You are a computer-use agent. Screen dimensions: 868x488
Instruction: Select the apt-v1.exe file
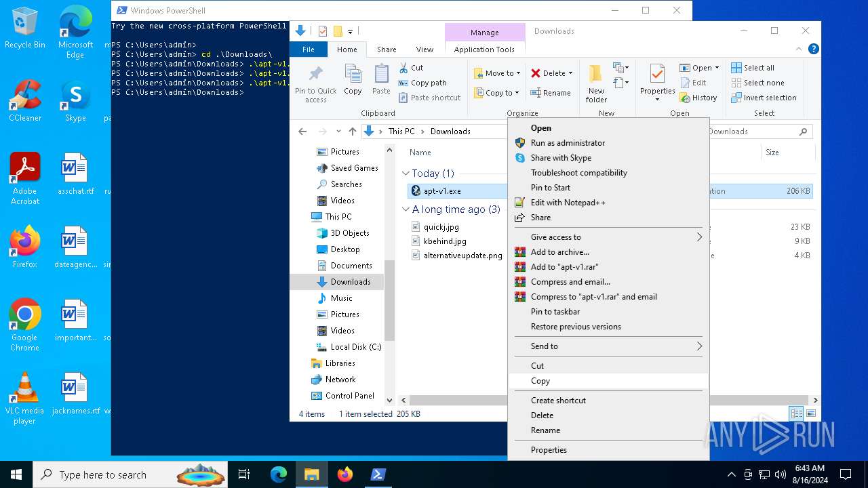point(442,191)
